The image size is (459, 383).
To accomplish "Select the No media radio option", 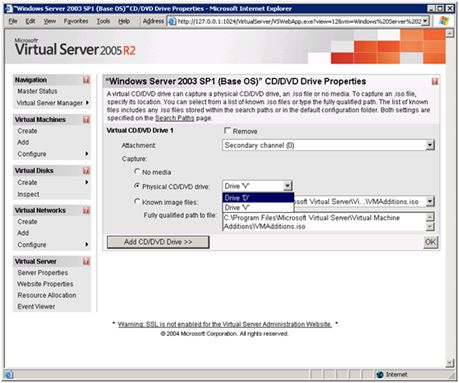I will pos(137,171).
